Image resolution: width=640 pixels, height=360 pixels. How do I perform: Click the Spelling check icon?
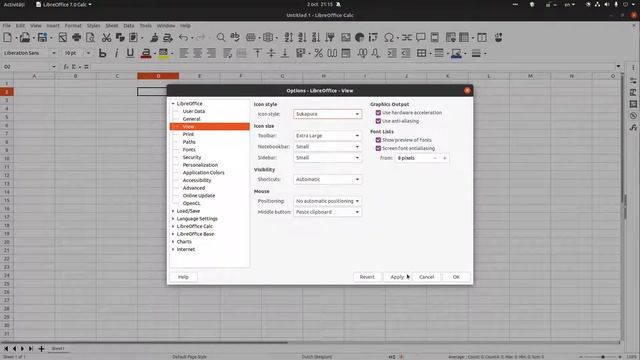pos(235,38)
